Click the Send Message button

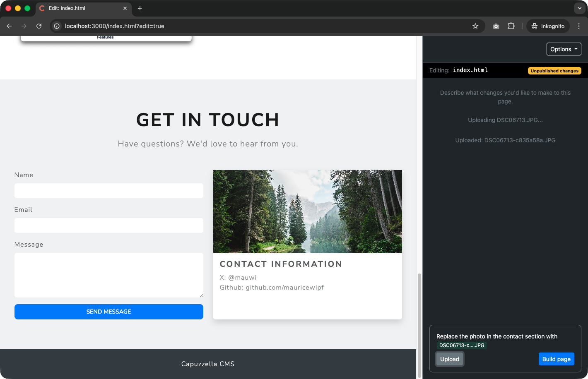108,312
